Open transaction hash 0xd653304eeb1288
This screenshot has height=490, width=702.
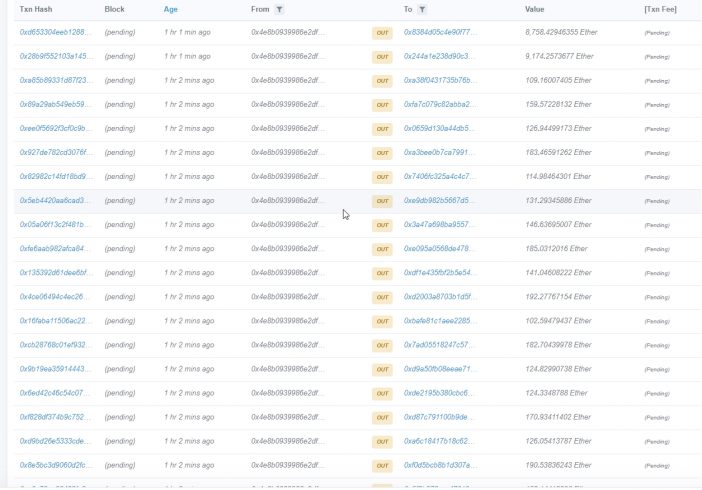(x=55, y=32)
